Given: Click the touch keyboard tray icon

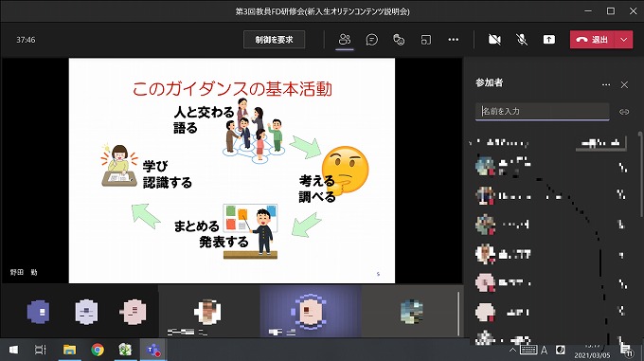Looking at the screenshot, I should (528, 350).
